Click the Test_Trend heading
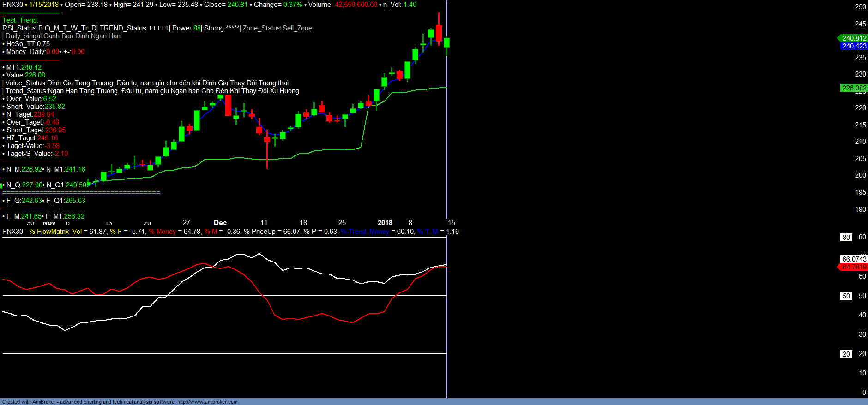Image resolution: width=868 pixels, height=405 pixels. (x=20, y=20)
